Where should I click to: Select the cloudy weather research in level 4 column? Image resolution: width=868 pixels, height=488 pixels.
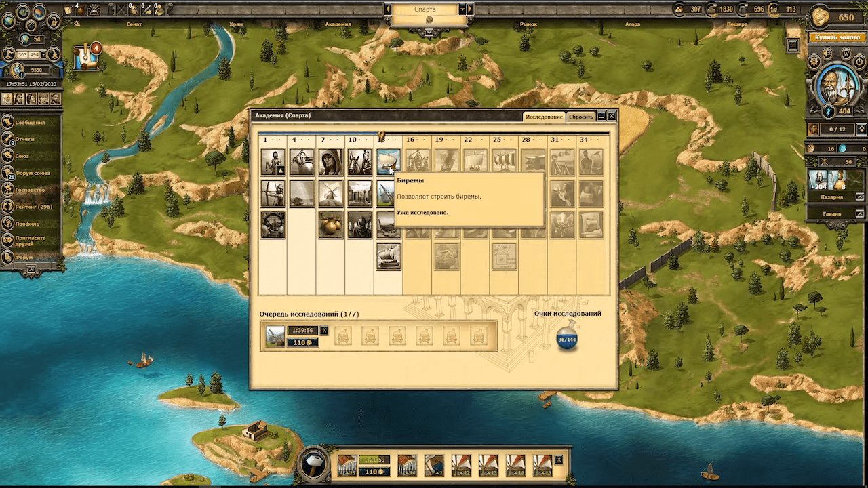coord(302,194)
